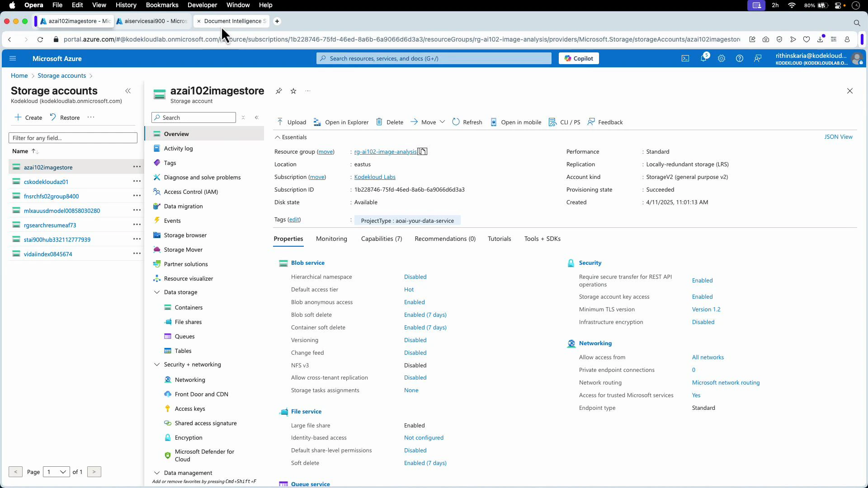Collapse the Essentials section

point(277,137)
